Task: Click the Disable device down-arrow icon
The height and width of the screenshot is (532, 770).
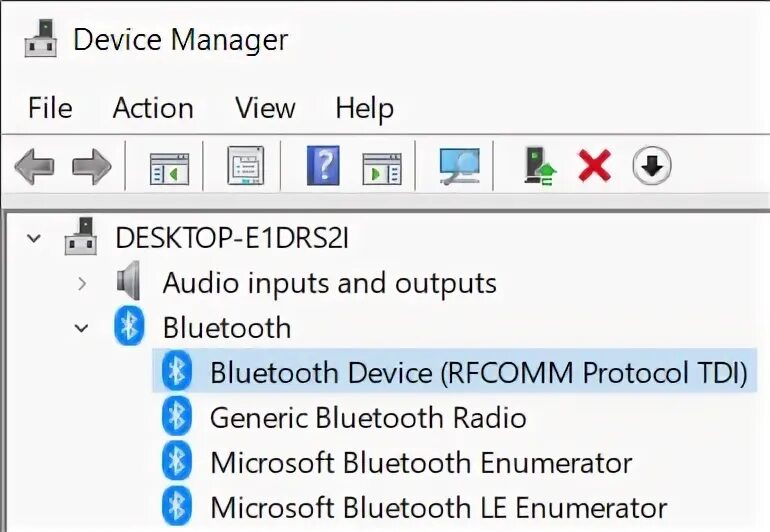Action: [x=652, y=166]
